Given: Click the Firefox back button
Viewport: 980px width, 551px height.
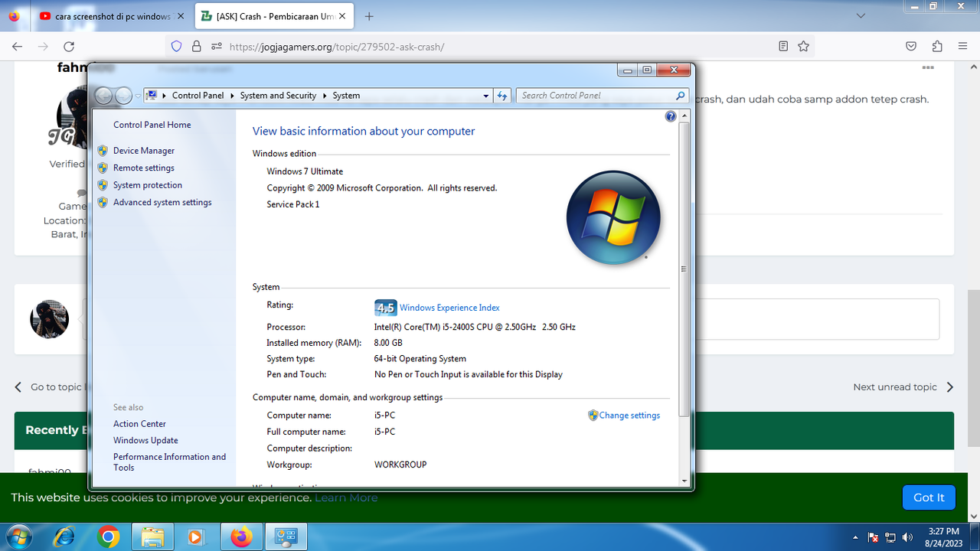Looking at the screenshot, I should coord(18,47).
